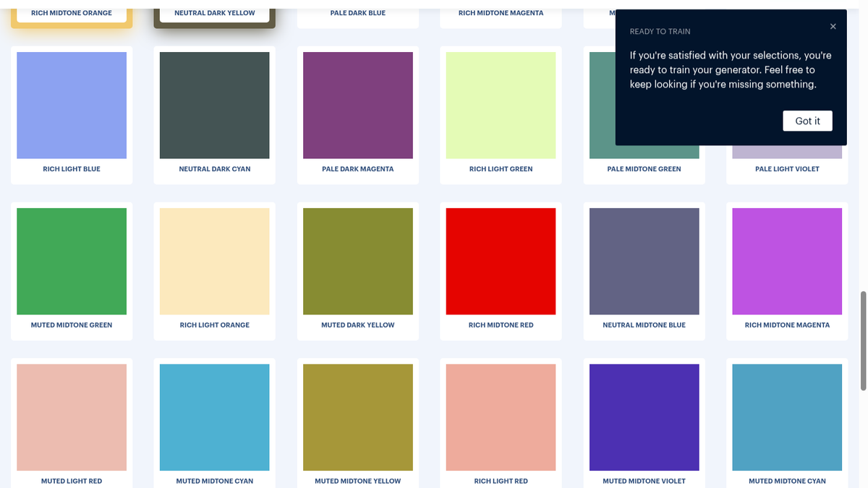
Task: Choose the Rich Light Orange color
Action: [x=215, y=271]
